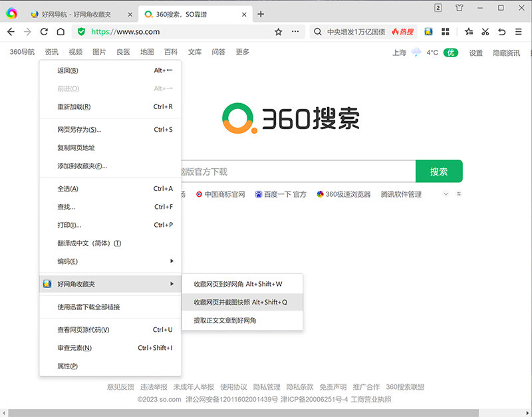
Task: Open the address bar three-dots menu
Action: 295,31
